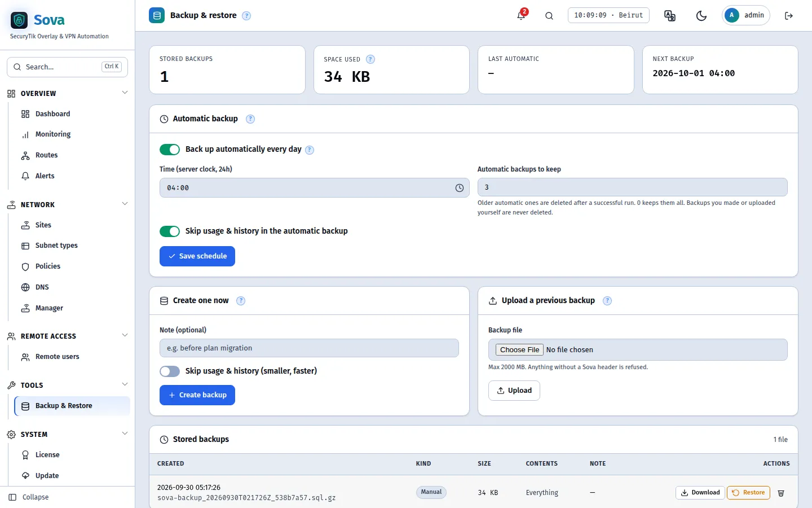
Task: Click the logout icon
Action: 789,16
